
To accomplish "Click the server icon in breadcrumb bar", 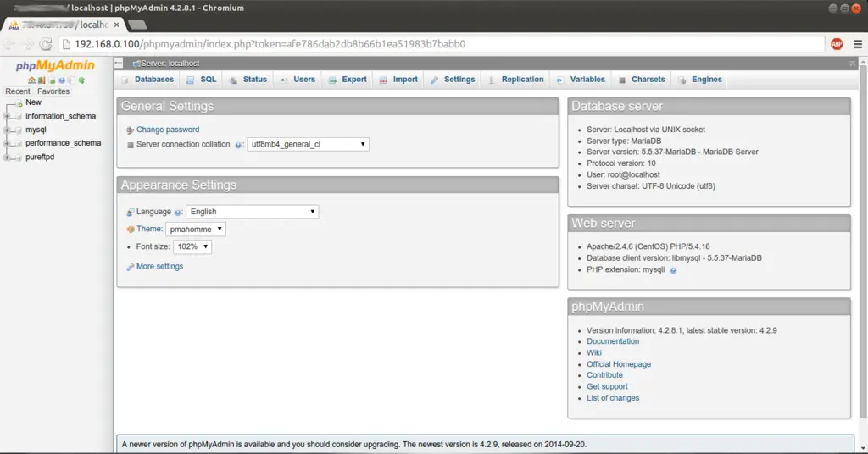I will pos(136,64).
